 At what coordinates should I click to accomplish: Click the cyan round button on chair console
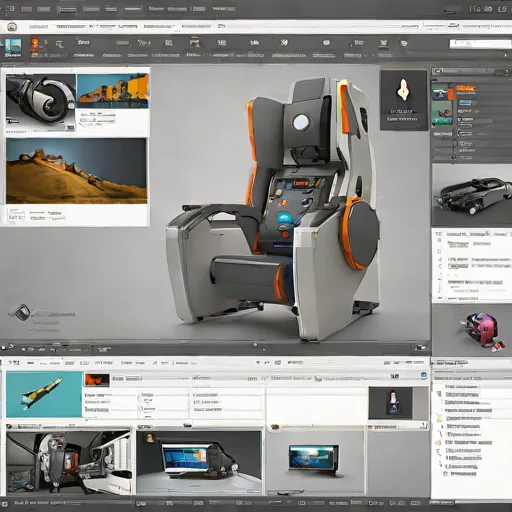(284, 218)
